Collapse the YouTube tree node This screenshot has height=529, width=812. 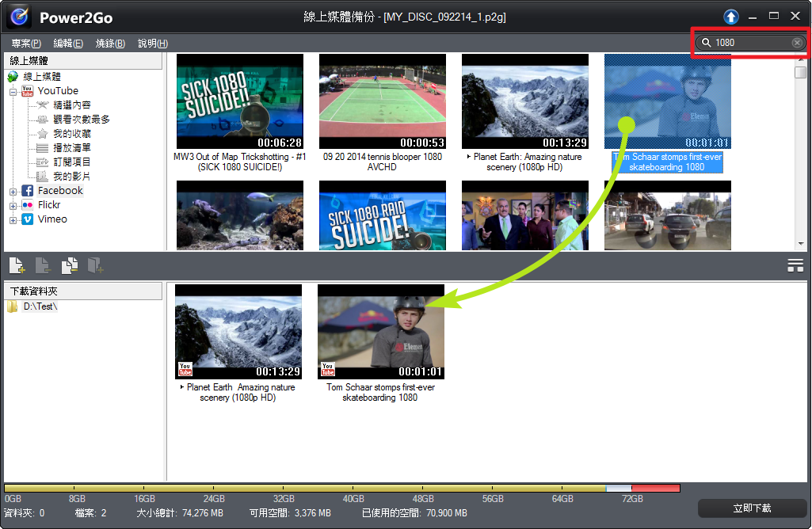click(x=13, y=91)
